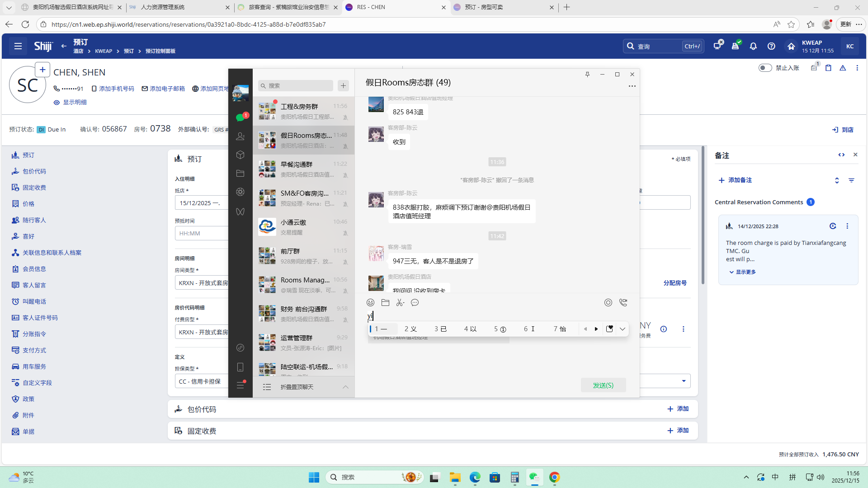Click the send file folder icon
This screenshot has width=868, height=488.
[385, 303]
